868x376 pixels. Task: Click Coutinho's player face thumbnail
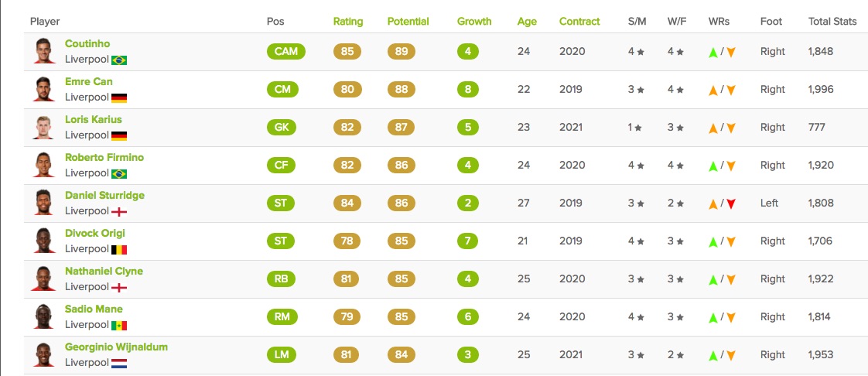[x=44, y=51]
